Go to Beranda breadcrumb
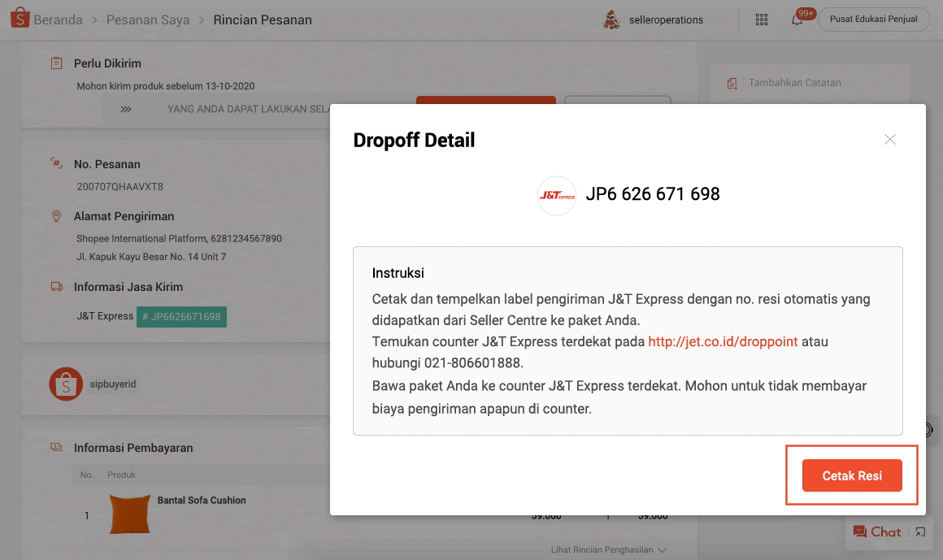The height and width of the screenshot is (560, 943). tap(58, 20)
